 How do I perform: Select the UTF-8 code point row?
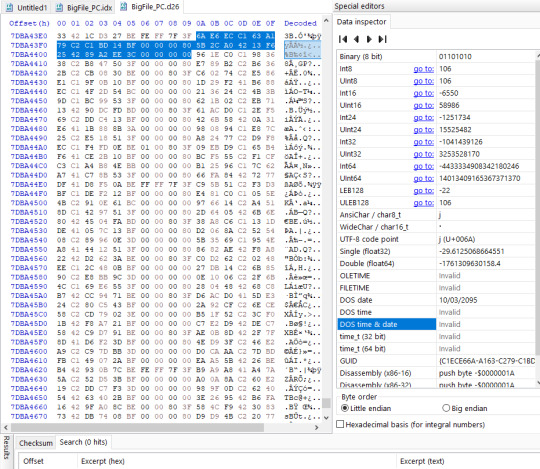coord(436,239)
